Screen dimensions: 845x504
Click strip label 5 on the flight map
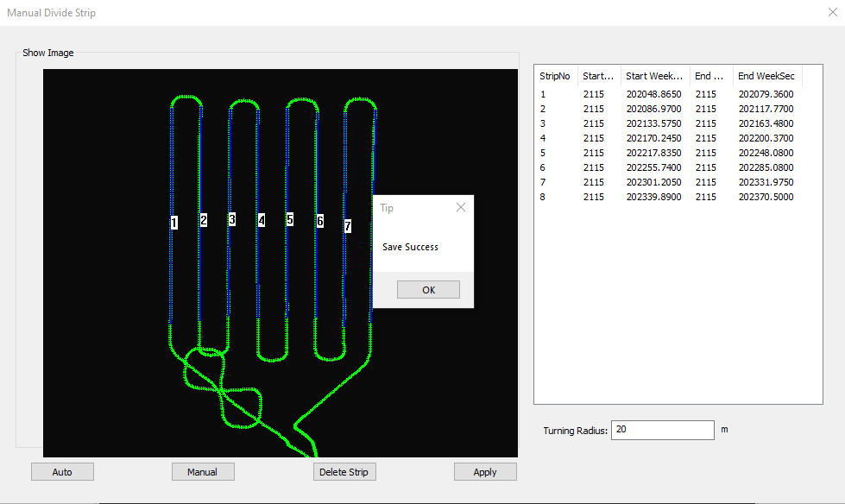point(290,220)
